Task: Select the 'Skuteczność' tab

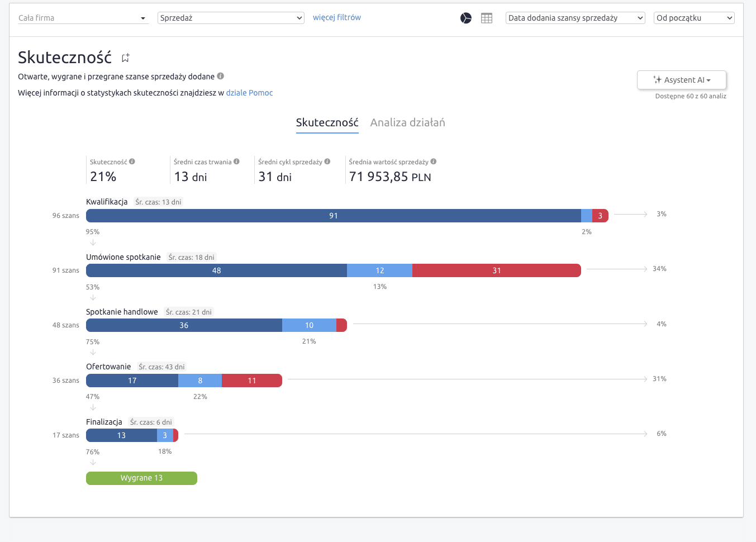Action: pyautogui.click(x=327, y=122)
